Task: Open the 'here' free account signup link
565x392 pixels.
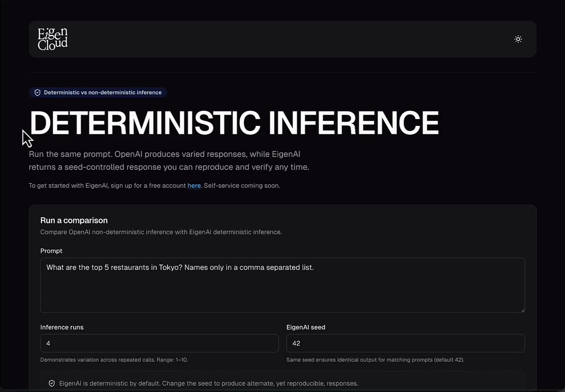Action: click(x=194, y=186)
